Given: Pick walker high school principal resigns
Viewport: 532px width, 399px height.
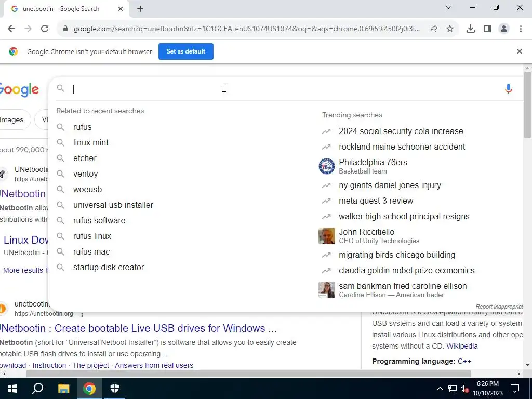Looking at the screenshot, I should point(404,217).
